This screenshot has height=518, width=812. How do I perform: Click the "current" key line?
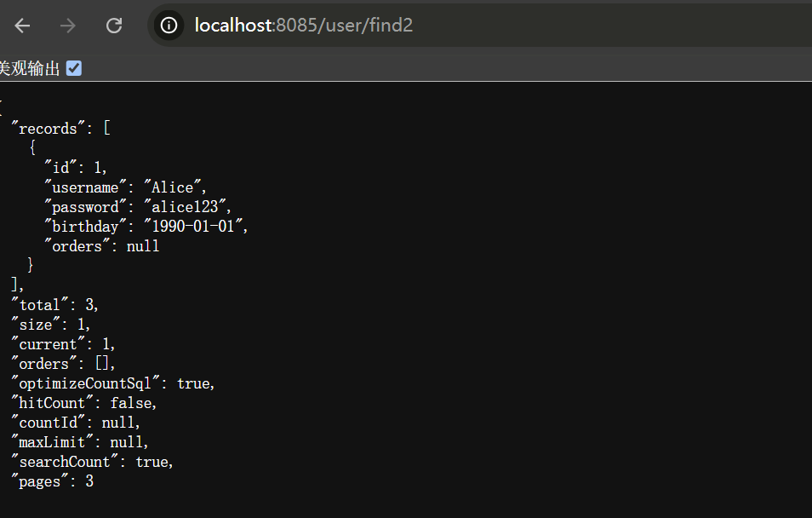46,344
